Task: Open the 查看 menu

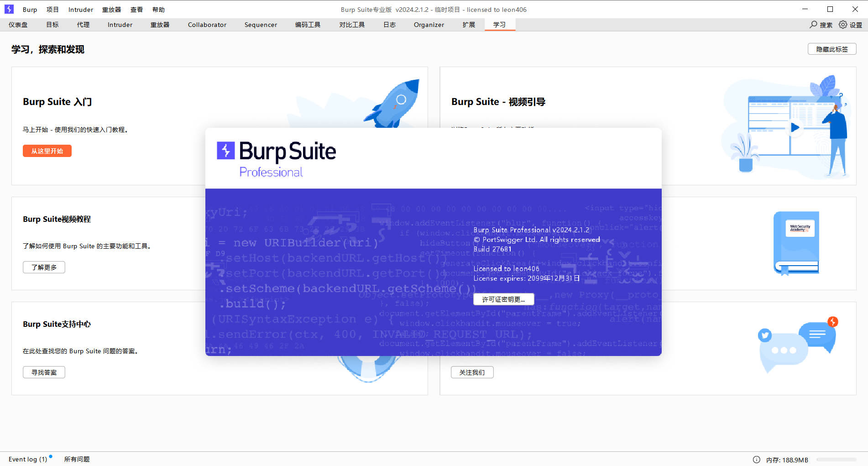Action: point(136,10)
